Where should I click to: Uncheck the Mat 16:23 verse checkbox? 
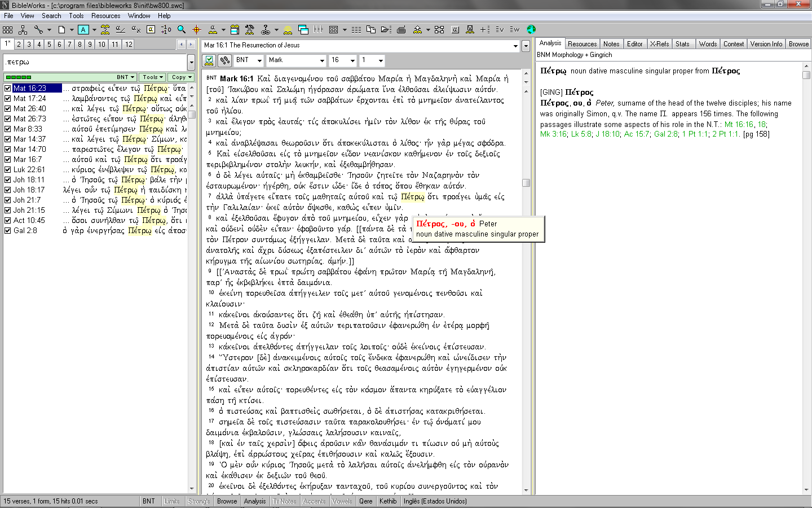coord(8,88)
